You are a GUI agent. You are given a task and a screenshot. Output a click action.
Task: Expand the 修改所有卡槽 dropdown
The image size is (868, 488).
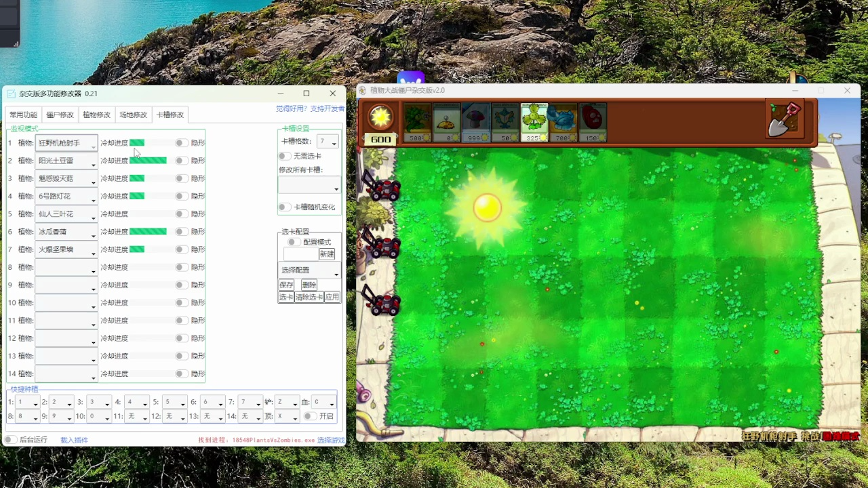coord(309,185)
